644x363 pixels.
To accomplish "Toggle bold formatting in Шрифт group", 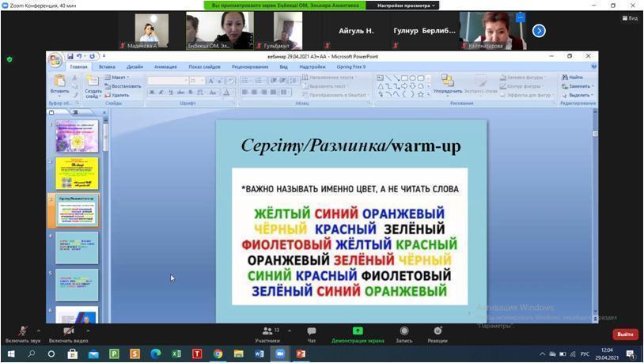I will pyautogui.click(x=152, y=93).
